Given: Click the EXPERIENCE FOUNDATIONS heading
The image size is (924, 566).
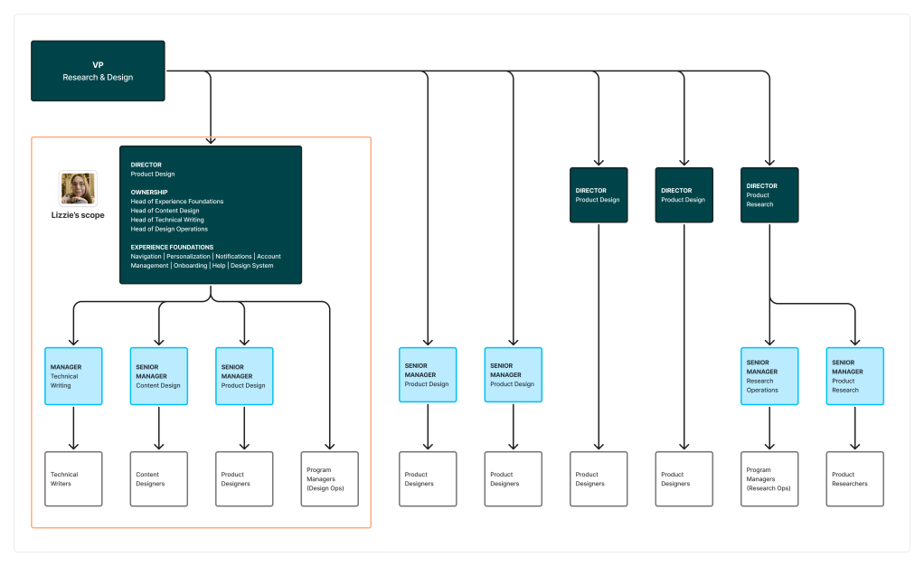Looking at the screenshot, I should click(x=172, y=247).
